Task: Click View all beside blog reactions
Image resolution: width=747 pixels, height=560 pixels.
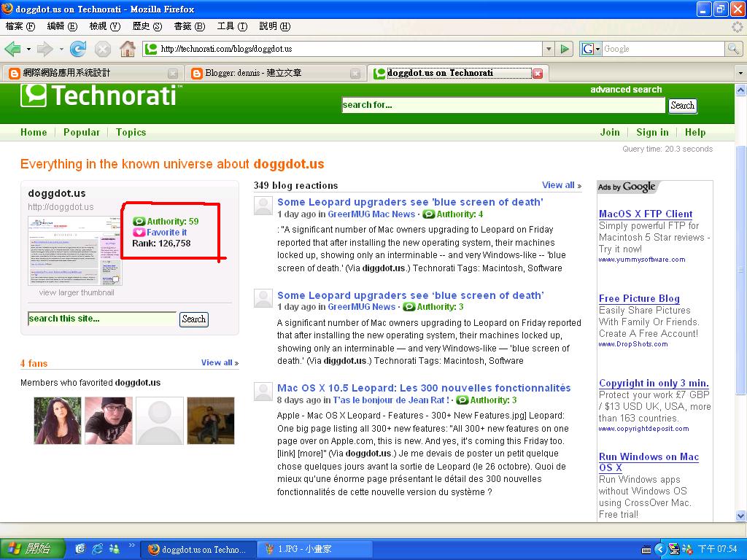Action: (x=561, y=185)
